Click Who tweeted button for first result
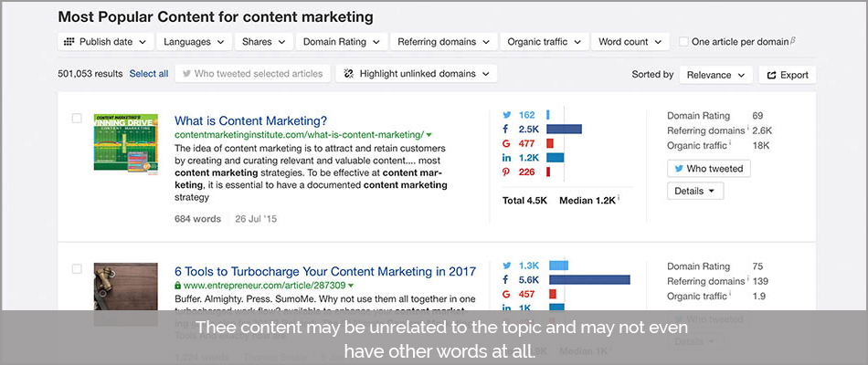 coord(709,168)
